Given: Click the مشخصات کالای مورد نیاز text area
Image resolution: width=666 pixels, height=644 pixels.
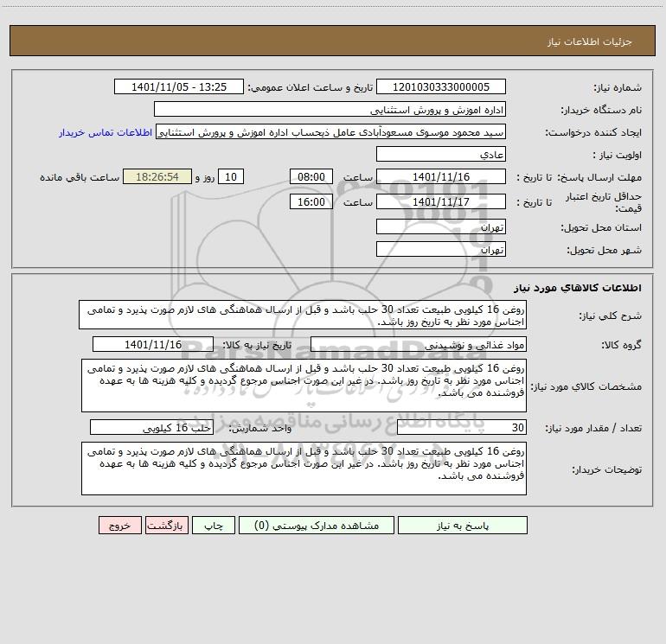Looking at the screenshot, I should (304, 385).
